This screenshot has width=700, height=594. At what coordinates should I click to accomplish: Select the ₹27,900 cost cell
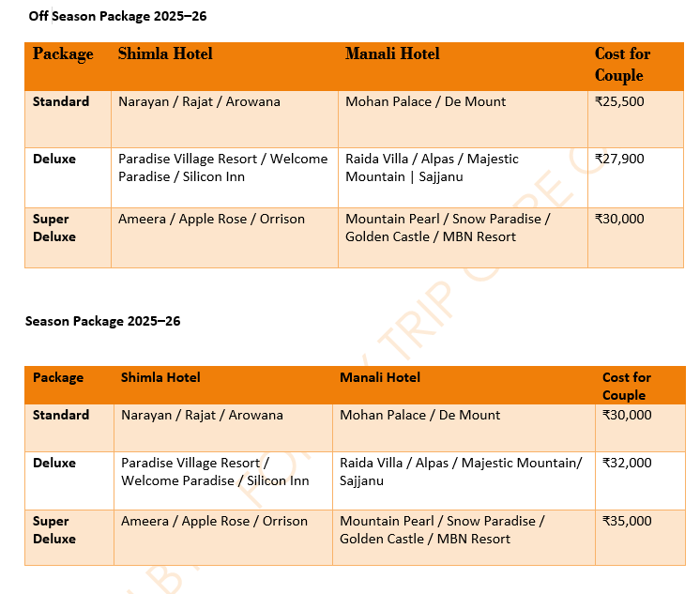click(619, 159)
